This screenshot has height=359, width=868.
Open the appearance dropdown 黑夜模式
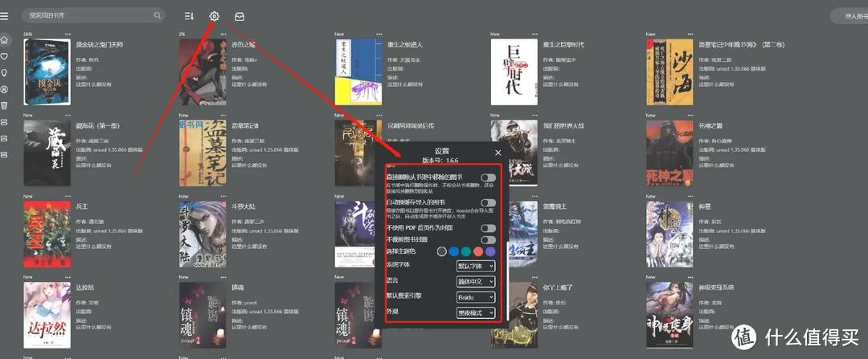point(476,312)
